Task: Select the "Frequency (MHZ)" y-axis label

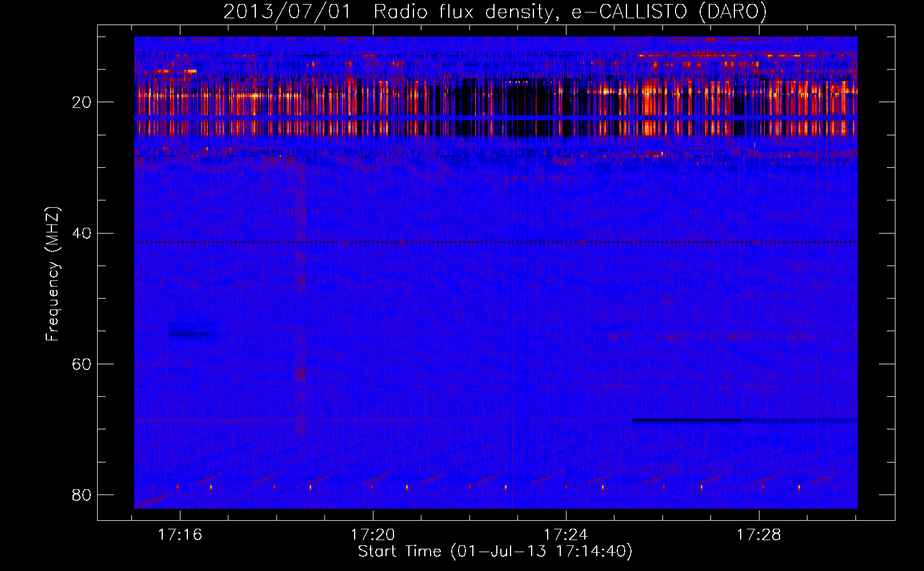Action: pyautogui.click(x=53, y=274)
